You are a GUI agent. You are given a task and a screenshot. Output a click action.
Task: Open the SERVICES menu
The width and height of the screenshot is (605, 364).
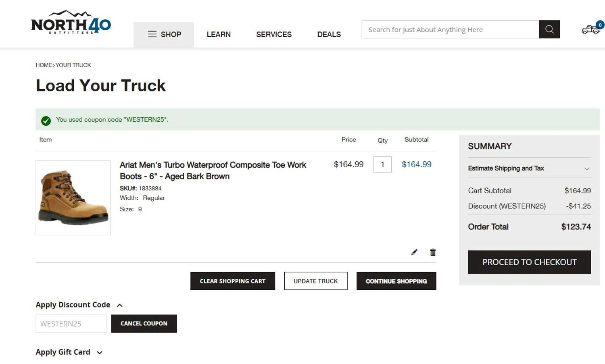[x=274, y=35]
